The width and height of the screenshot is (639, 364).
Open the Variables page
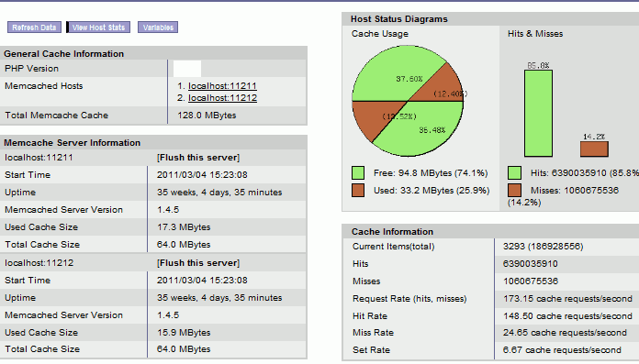click(x=158, y=28)
